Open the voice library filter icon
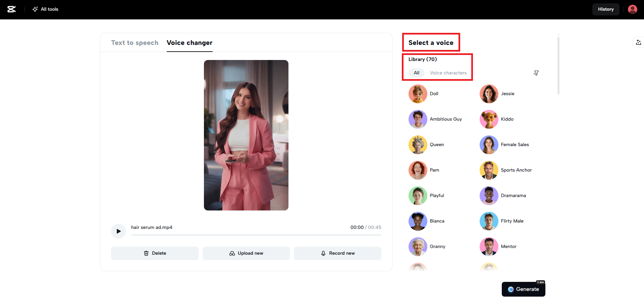644x307 pixels. (536, 73)
